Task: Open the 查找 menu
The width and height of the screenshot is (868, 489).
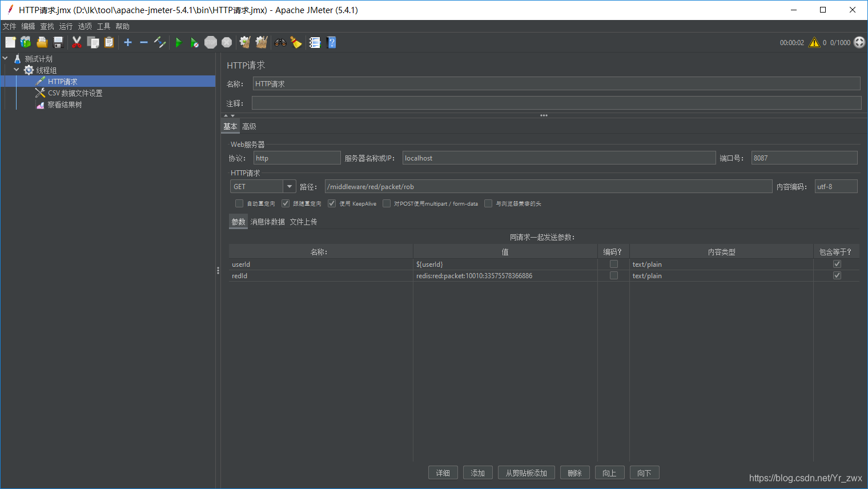Action: tap(47, 26)
